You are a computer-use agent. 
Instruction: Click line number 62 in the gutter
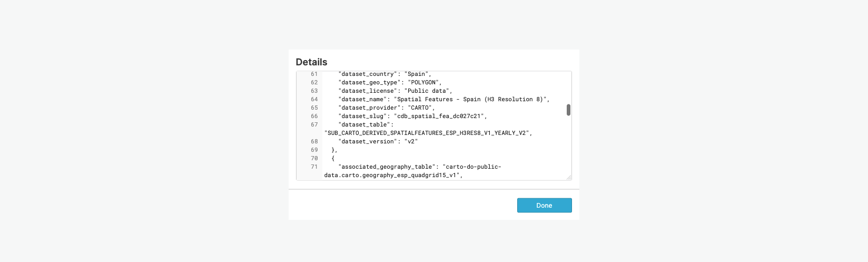pos(314,83)
